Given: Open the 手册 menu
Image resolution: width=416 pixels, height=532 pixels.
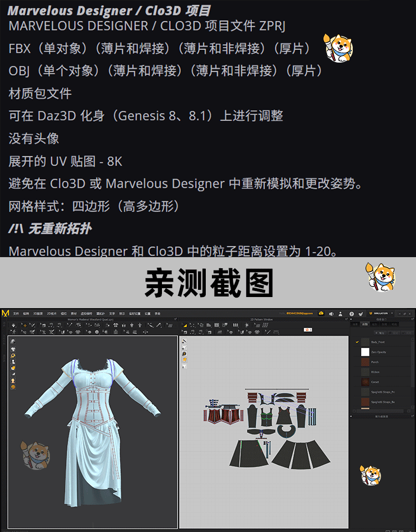Looking at the screenshot, I should [x=158, y=314].
